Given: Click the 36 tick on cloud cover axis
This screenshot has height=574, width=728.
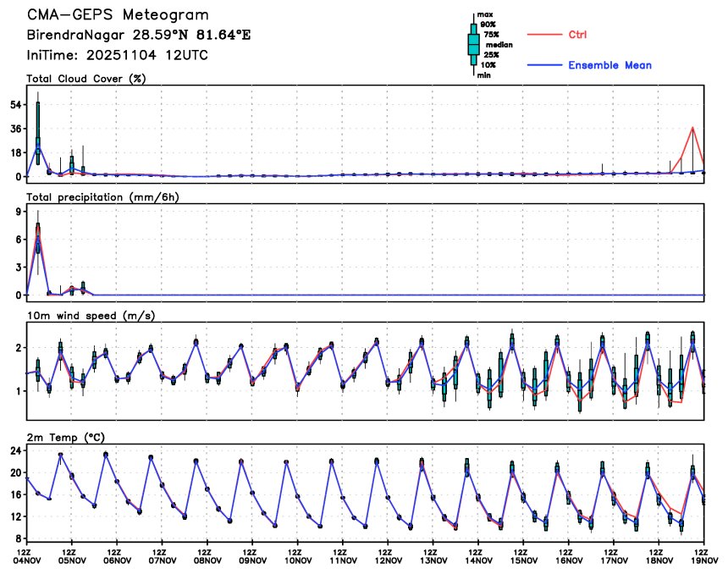Looking at the screenshot, I should (x=16, y=129).
